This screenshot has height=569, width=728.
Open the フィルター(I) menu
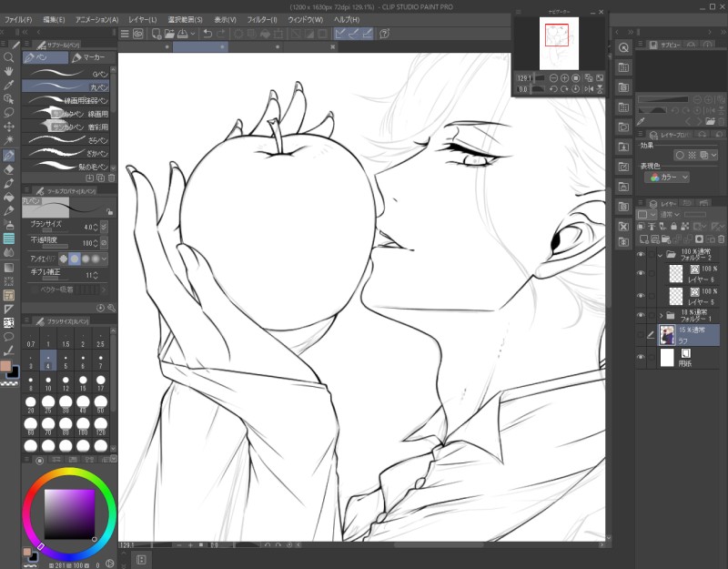pyautogui.click(x=262, y=19)
